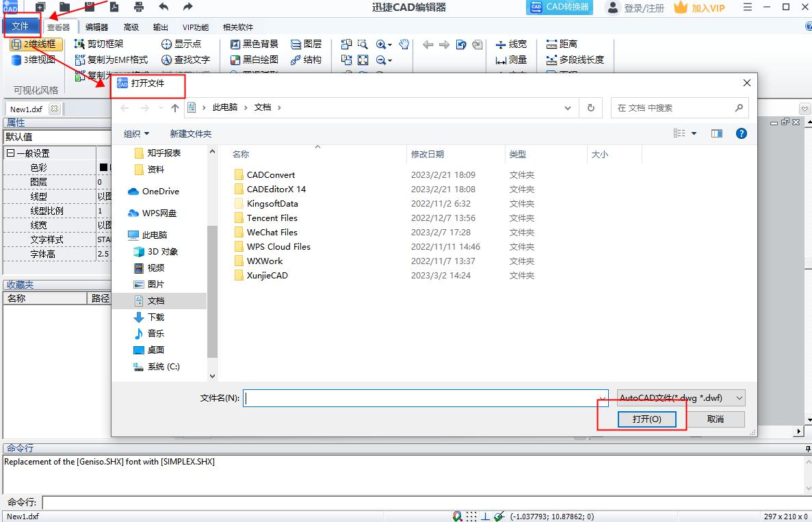Select the 黑色背景 (black background) icon
Screen dimensions: 812x522
(x=236, y=44)
